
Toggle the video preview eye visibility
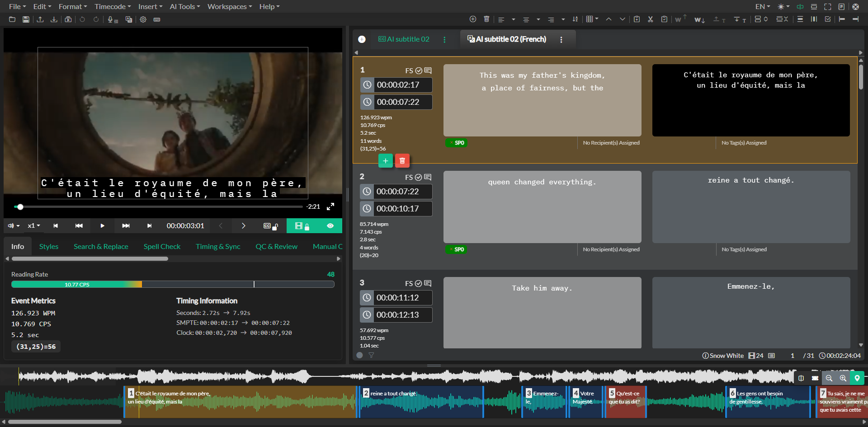pos(330,226)
